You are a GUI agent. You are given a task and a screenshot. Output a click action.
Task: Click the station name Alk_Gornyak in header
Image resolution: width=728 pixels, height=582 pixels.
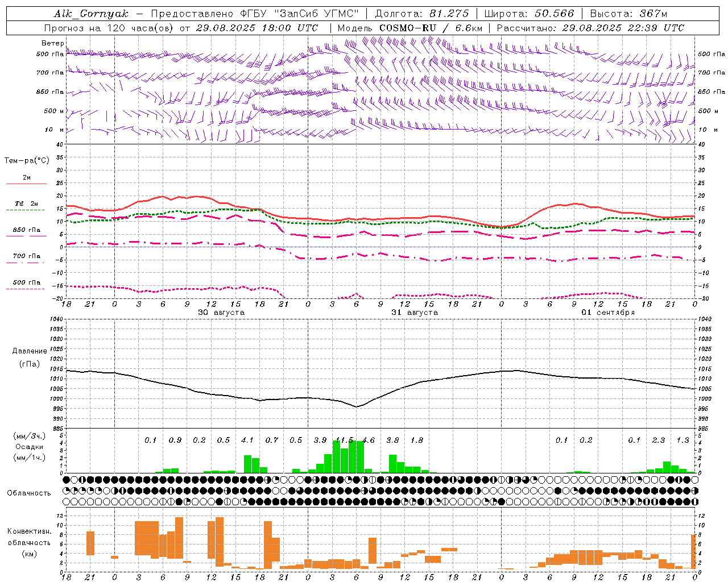click(x=92, y=14)
